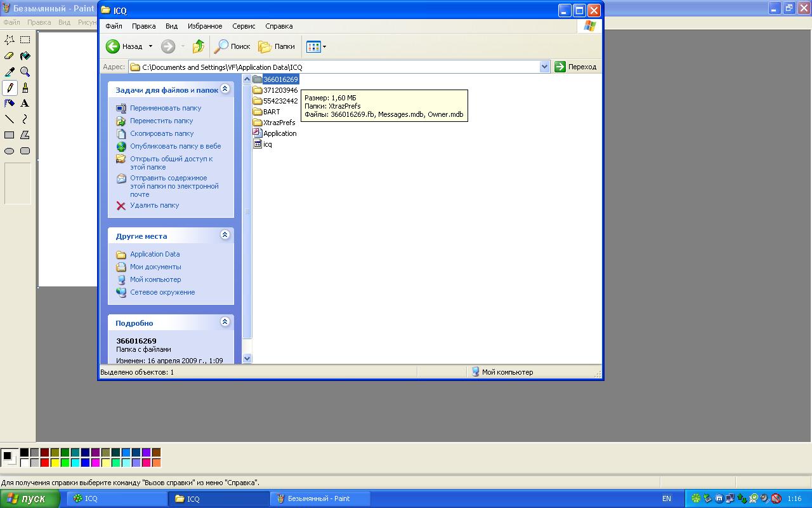Select the straight Line tool in Paint
812x508 pixels.
point(10,119)
